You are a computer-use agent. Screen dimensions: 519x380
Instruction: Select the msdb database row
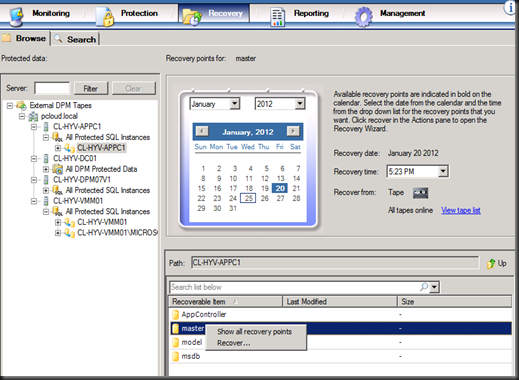341,357
